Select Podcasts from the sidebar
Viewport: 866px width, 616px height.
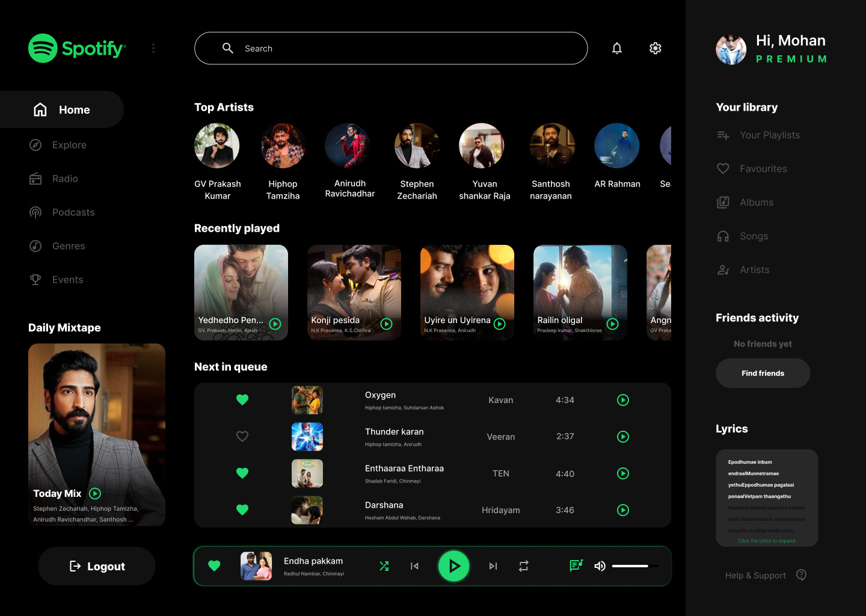click(73, 212)
